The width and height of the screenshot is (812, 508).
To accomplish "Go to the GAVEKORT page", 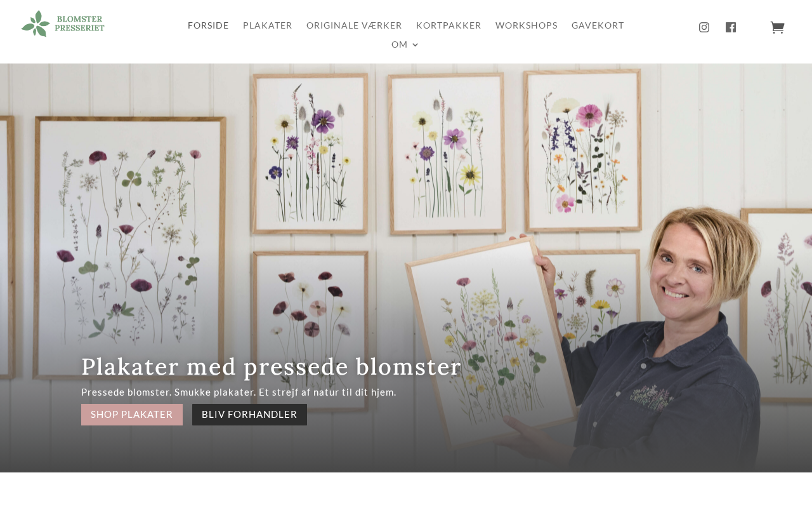I will (x=598, y=25).
